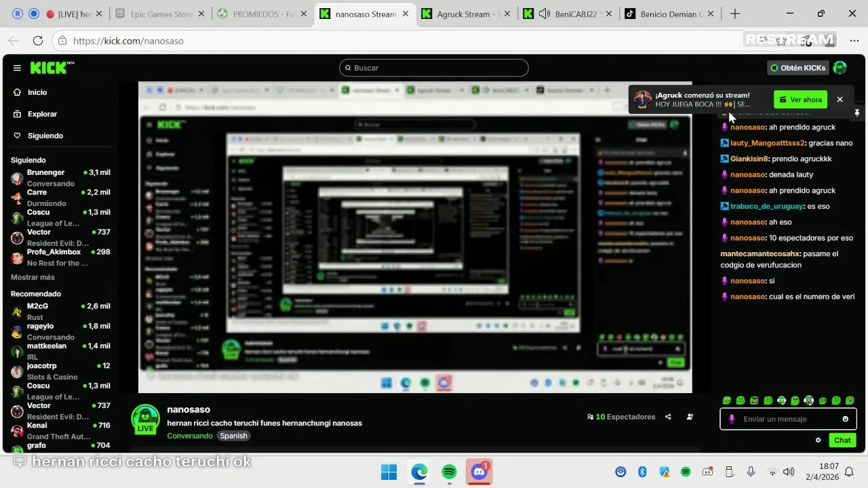The height and width of the screenshot is (488, 868).
Task: Open joacotrp Slots & Casino channel
Action: (61, 371)
